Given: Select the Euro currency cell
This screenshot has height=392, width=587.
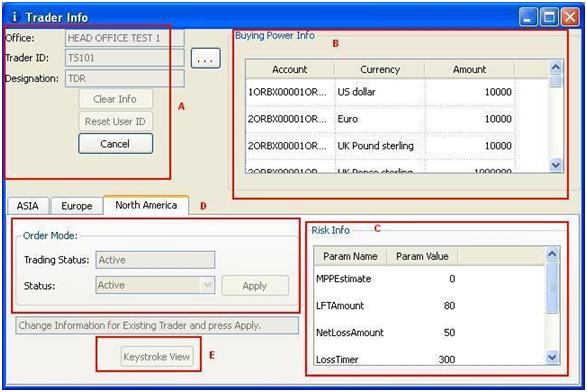Looking at the screenshot, I should coord(380,119).
